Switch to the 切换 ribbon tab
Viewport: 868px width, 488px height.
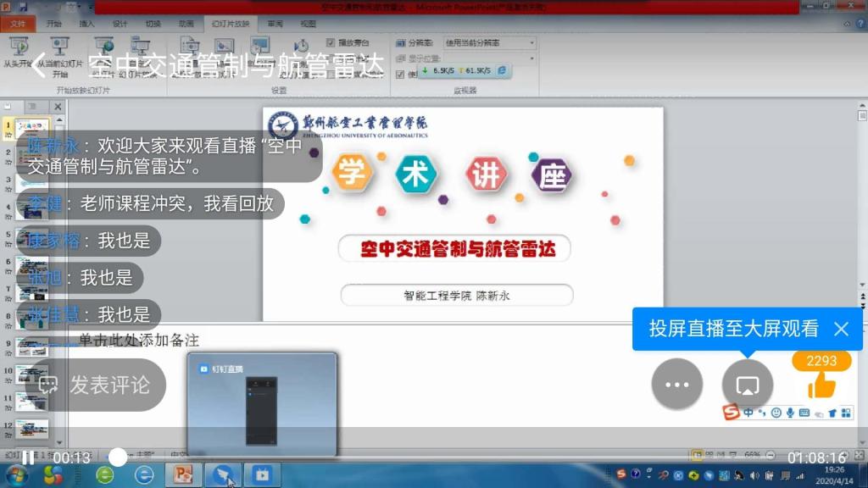click(153, 24)
